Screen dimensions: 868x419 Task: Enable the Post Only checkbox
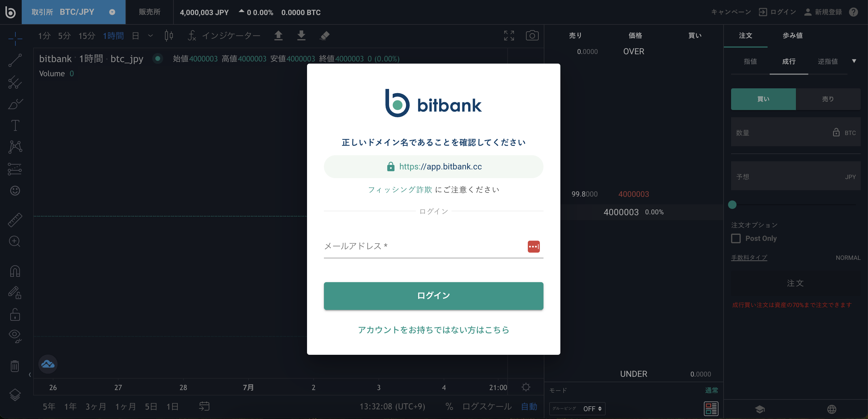point(736,238)
